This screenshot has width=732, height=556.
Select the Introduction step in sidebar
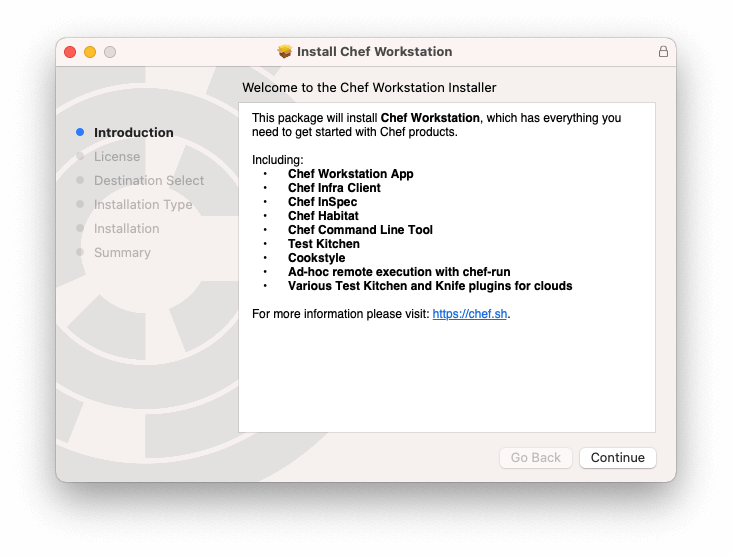pyautogui.click(x=133, y=132)
